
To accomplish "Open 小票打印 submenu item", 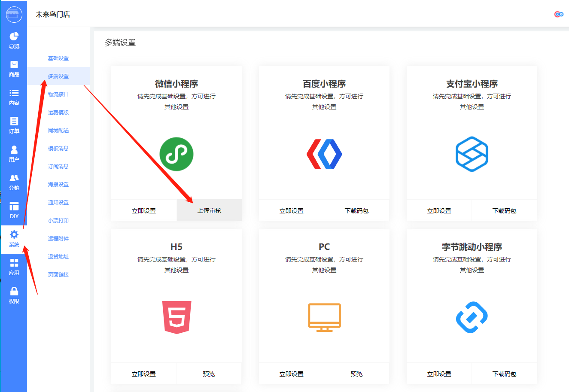I will click(58, 221).
